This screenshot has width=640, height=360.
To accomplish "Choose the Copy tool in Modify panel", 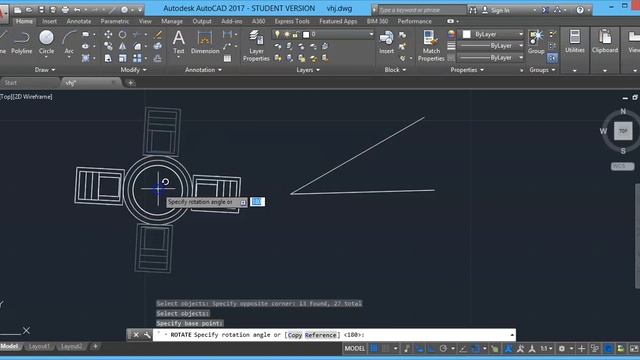I will point(108,46).
